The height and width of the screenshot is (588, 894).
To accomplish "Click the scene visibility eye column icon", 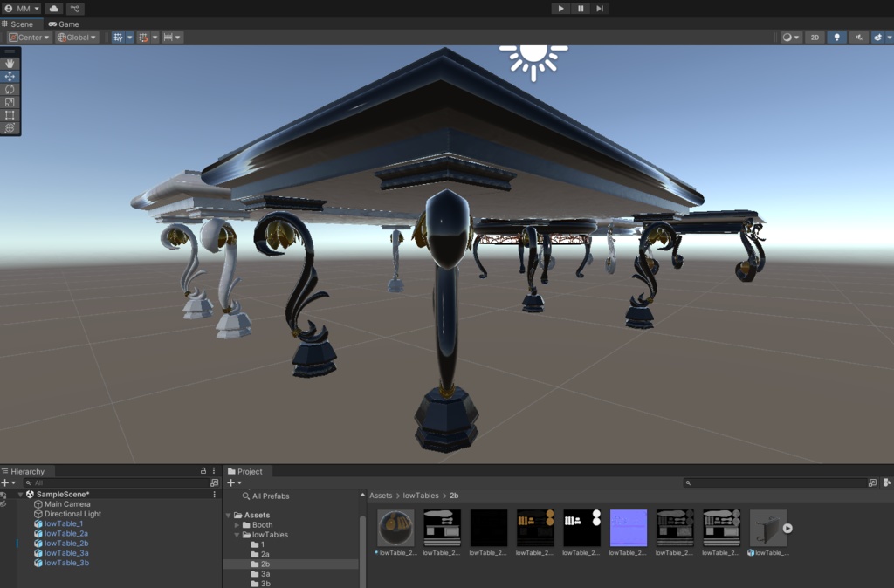I will (x=3, y=495).
